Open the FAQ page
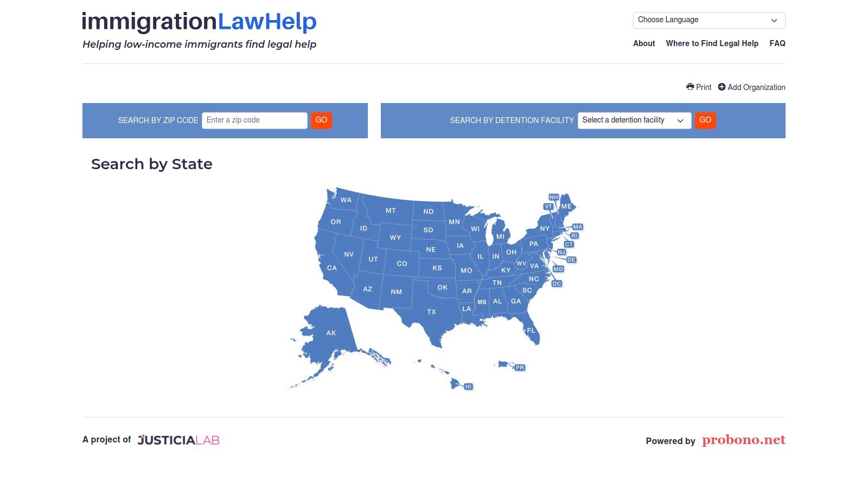Viewport: 868px width, 488px height. click(x=777, y=43)
